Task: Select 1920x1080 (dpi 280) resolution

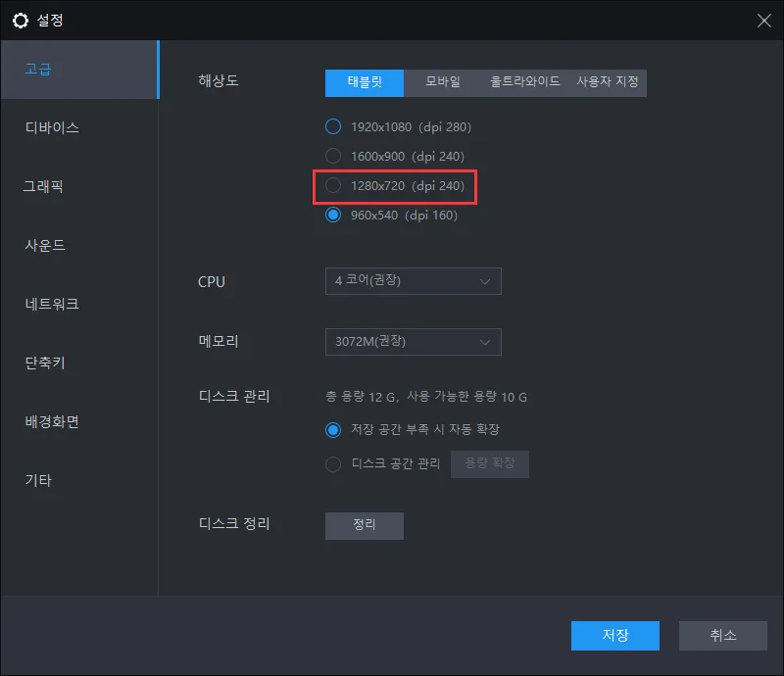Action: [x=398, y=127]
